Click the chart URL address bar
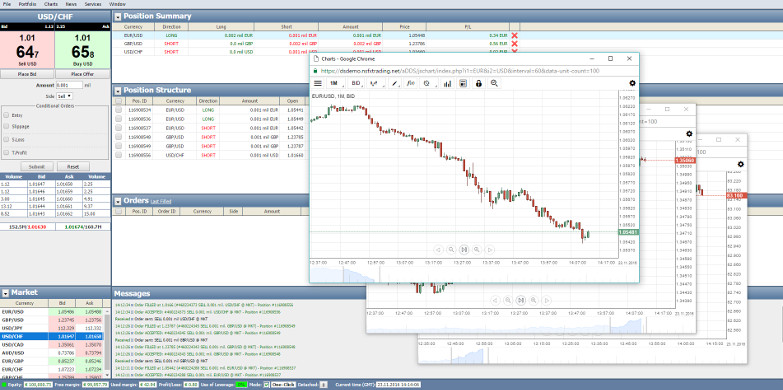Screen dimensions: 783x390 pyautogui.click(x=459, y=71)
